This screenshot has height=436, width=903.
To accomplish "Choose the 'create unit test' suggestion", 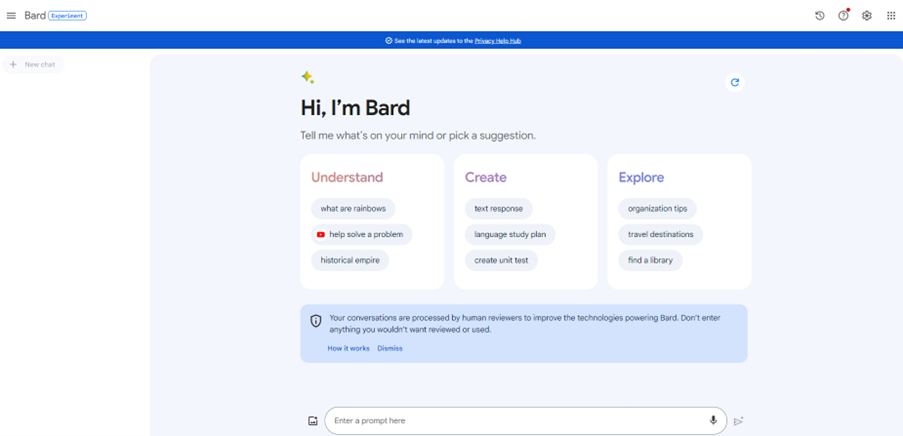I will pos(501,260).
